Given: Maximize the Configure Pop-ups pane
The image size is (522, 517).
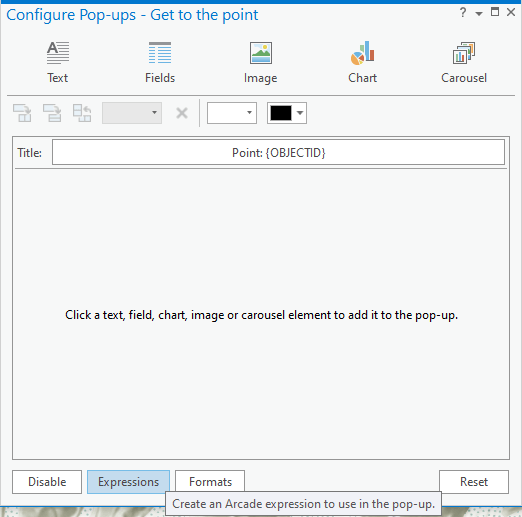Looking at the screenshot, I should (495, 12).
